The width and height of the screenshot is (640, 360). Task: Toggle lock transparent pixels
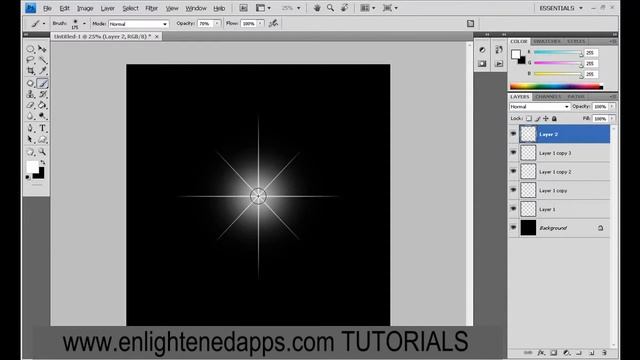(x=529, y=118)
